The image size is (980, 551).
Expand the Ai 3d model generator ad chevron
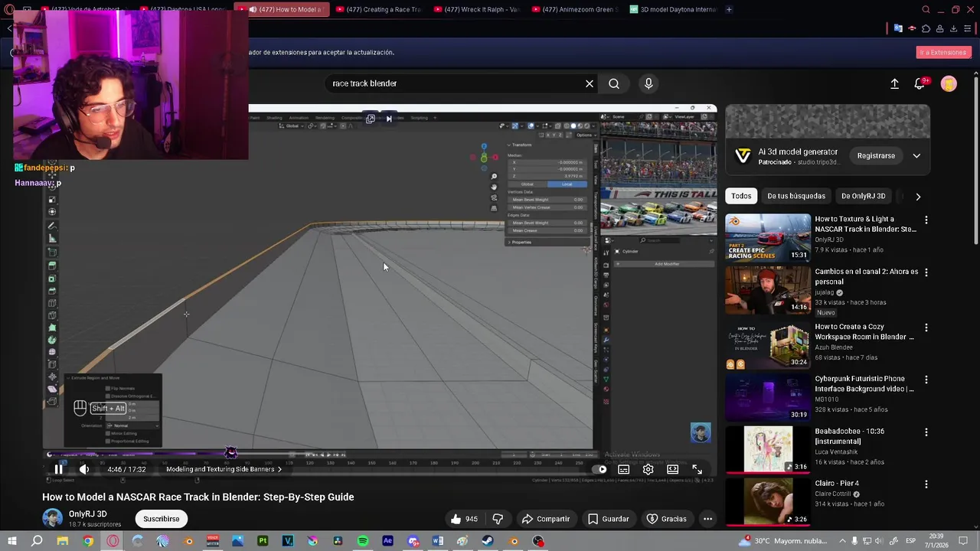(x=916, y=155)
